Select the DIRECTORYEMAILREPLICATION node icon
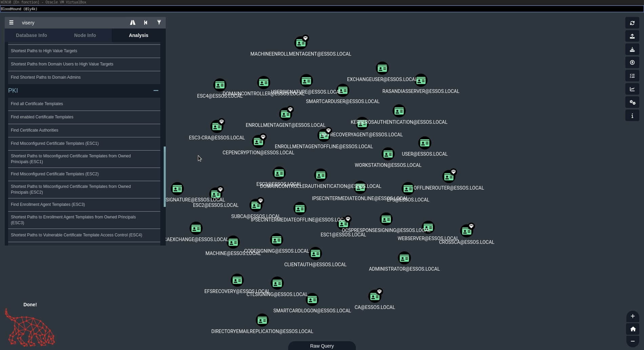Screen dimensions: 644x350 click(x=262, y=320)
